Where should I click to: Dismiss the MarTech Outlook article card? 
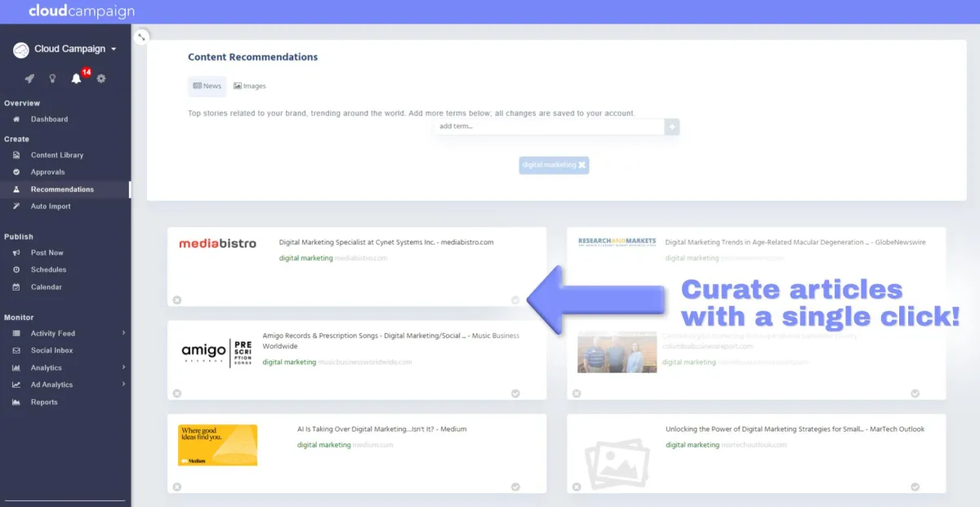[577, 487]
